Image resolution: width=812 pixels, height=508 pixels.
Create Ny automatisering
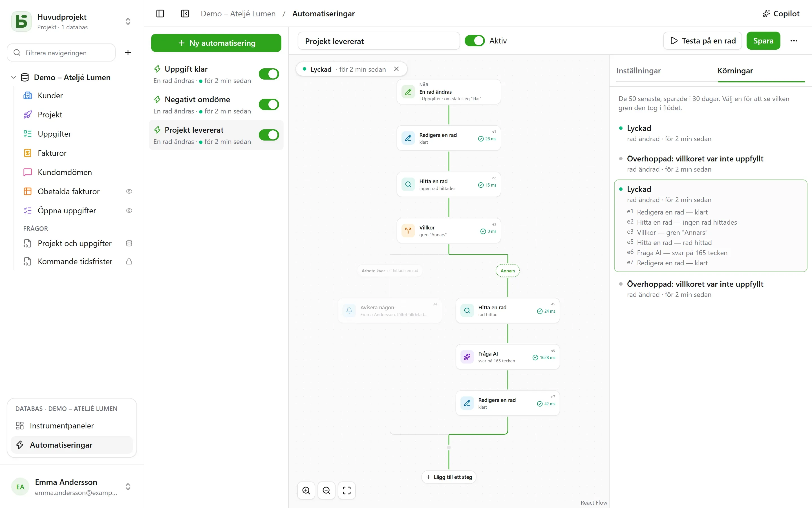click(216, 43)
